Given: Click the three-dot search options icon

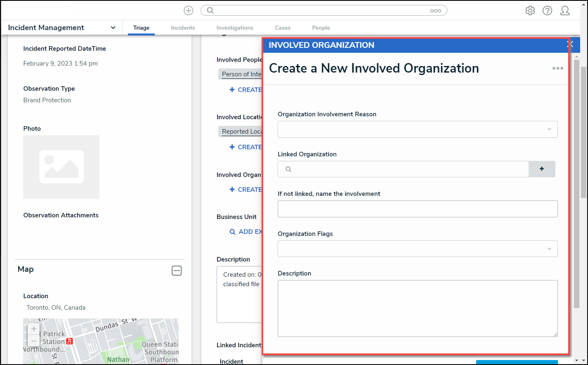Looking at the screenshot, I should (435, 11).
